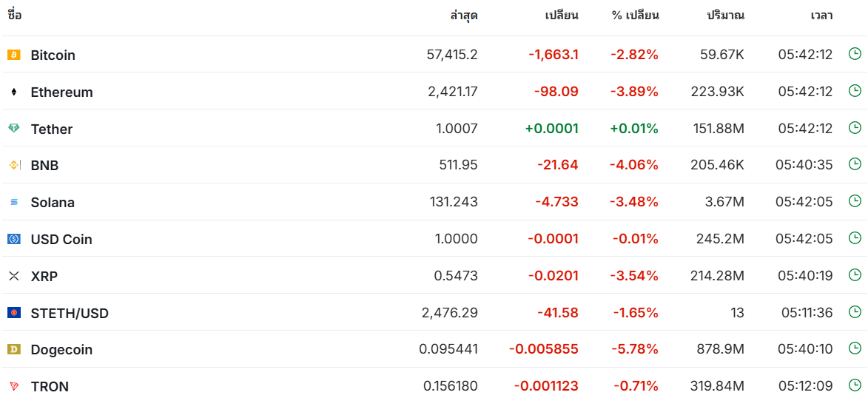
Task: Open the Dogecoin name link
Action: [x=61, y=350]
